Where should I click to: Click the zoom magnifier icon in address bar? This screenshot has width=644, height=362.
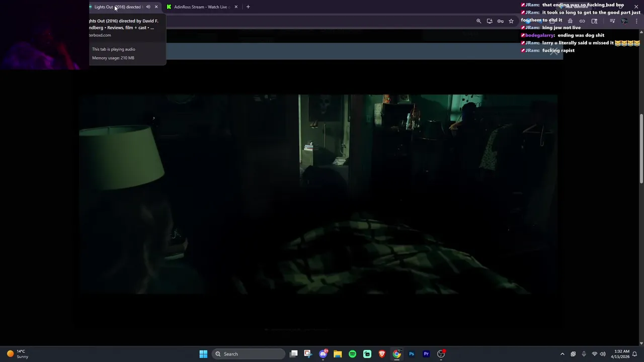[x=479, y=21]
